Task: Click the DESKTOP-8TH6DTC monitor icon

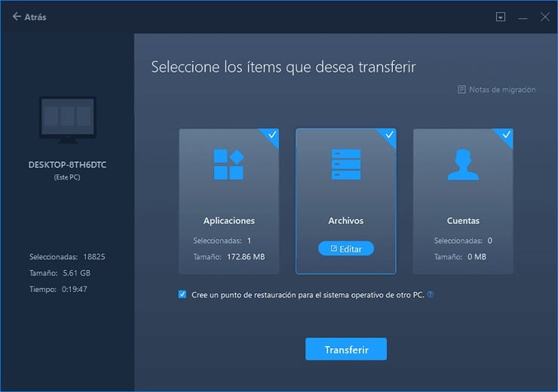Action: coord(67,120)
